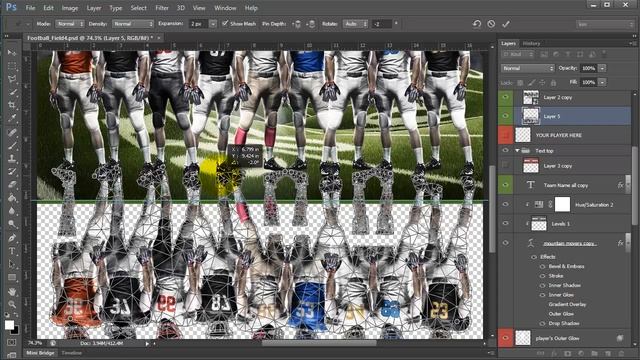
Task: Collapse the Text top layer group
Action: coord(517,151)
